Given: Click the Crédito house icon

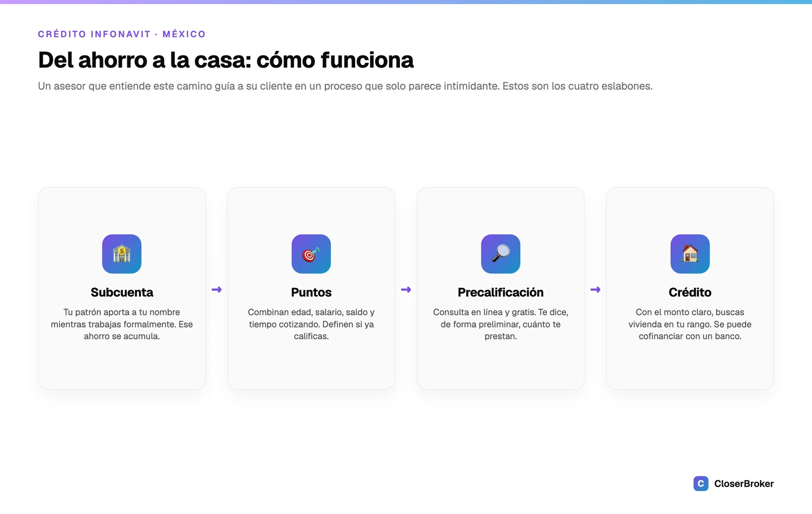Looking at the screenshot, I should point(690,254).
